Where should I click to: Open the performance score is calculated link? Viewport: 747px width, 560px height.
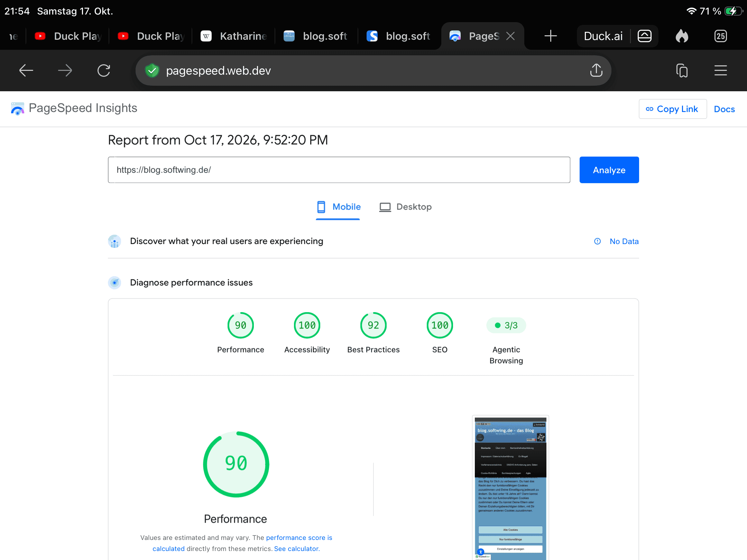[x=299, y=538]
